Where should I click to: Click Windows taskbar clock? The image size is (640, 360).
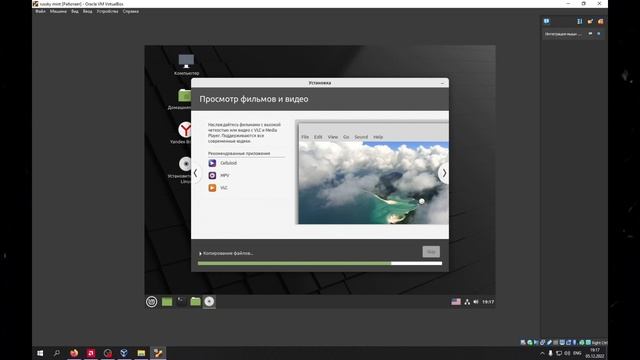click(x=595, y=353)
